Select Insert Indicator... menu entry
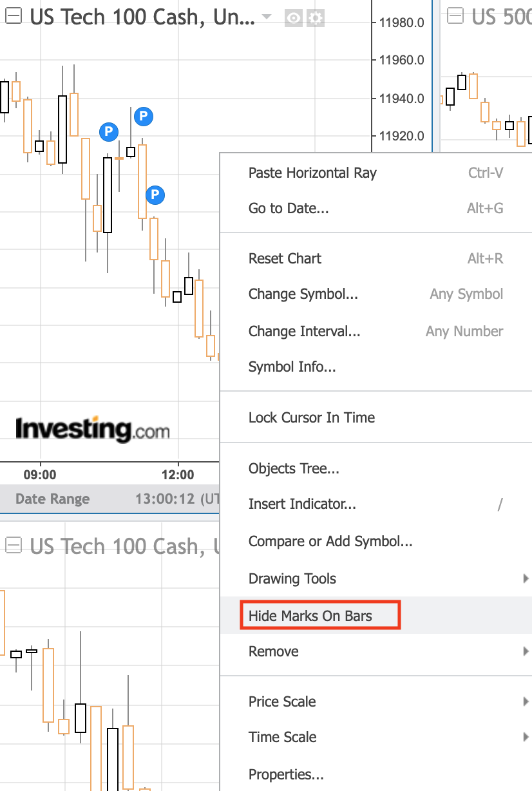This screenshot has height=791, width=532. 302,504
